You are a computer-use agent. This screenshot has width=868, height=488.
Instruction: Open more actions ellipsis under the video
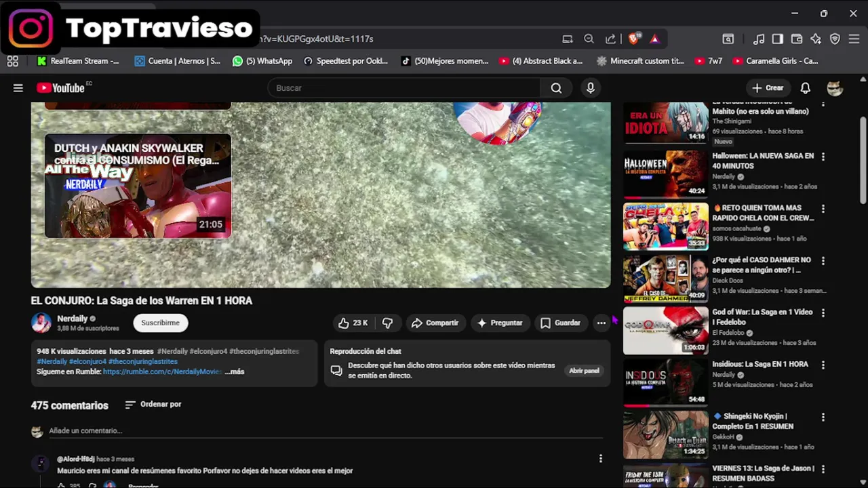601,323
